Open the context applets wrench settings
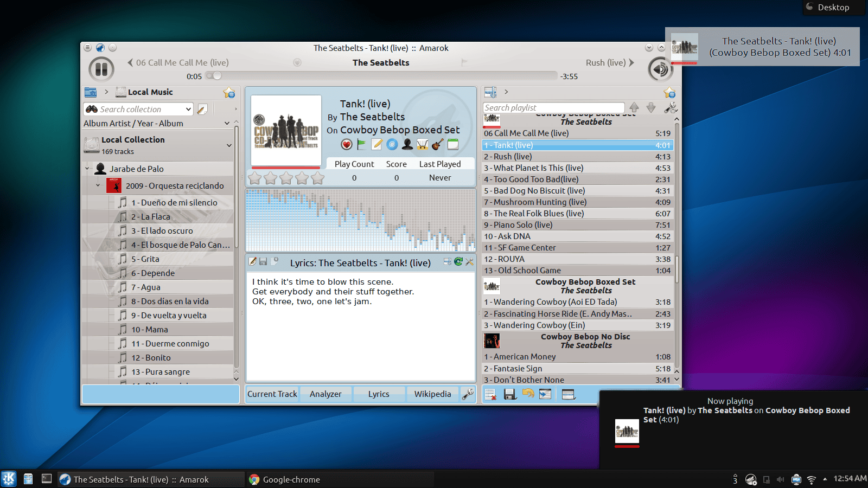Screen dimensions: 868x488 click(468, 394)
